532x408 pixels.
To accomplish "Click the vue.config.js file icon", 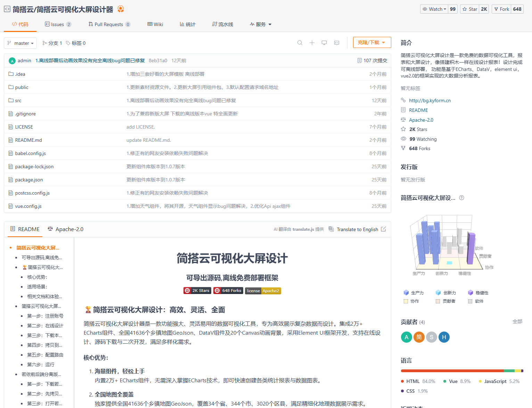I will point(11,206).
